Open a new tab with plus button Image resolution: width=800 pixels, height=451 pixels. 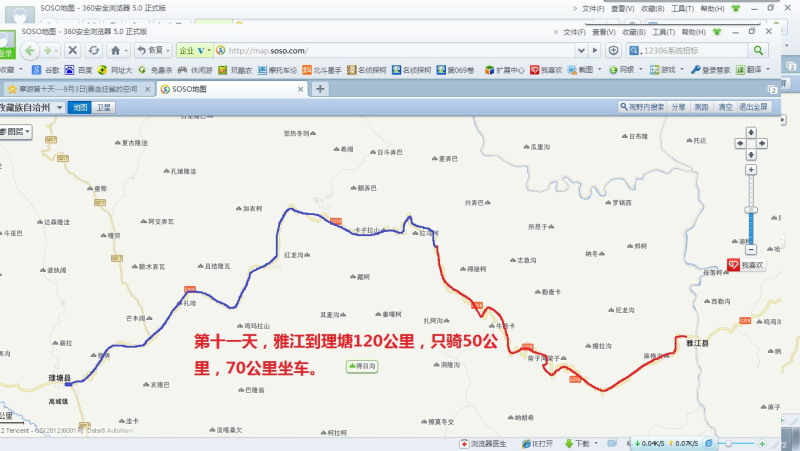[x=320, y=88]
